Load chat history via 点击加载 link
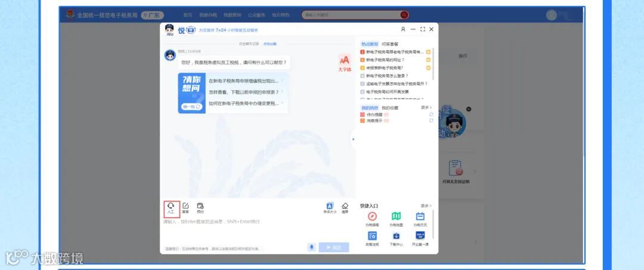Screen dimensions: 644x270 click(x=270, y=44)
